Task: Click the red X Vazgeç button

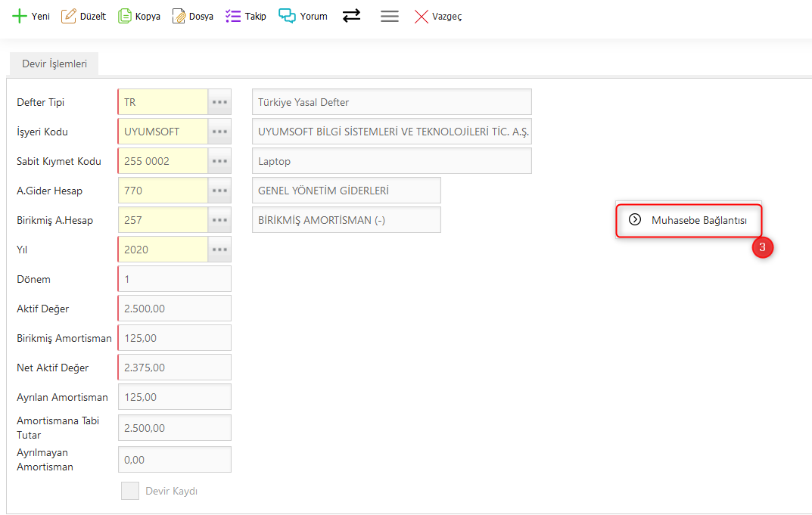Action: coord(422,16)
